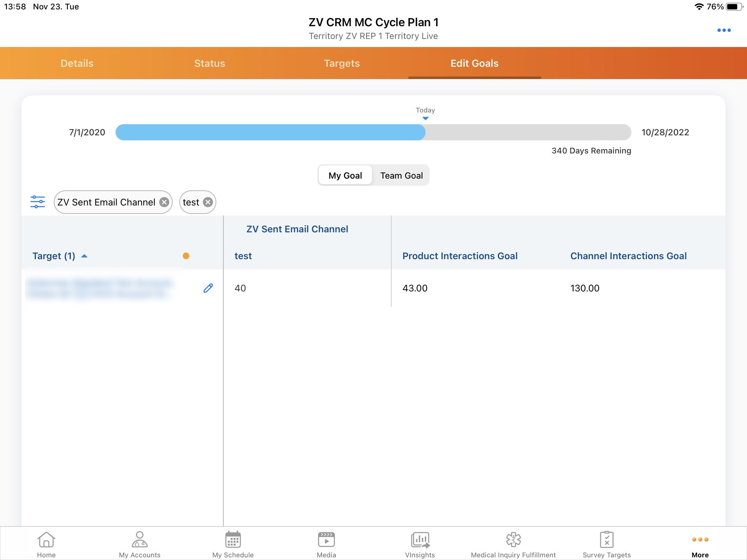
Task: Click the cycle plan timeline progress bar
Action: pos(373,132)
